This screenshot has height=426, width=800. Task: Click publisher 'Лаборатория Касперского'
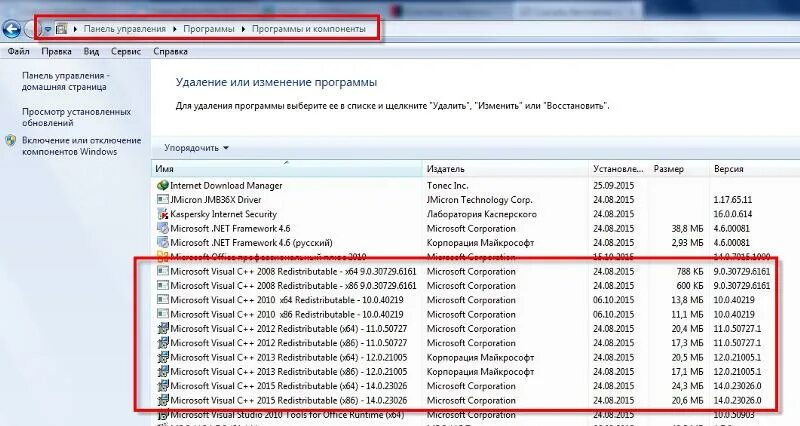482,214
